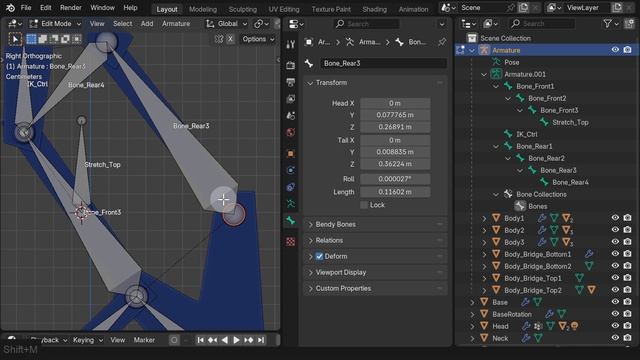The width and height of the screenshot is (640, 360).
Task: Click the bone name field Bone_Rear3
Action: click(383, 63)
